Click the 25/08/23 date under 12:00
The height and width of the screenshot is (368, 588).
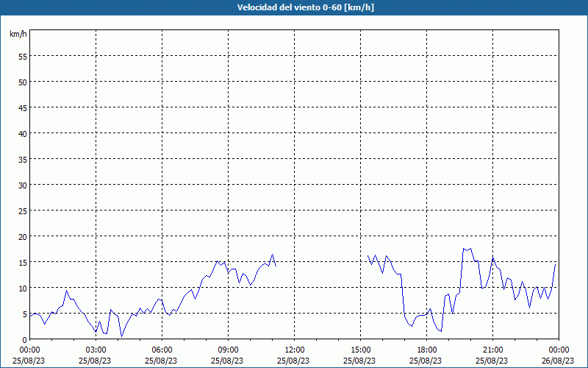[293, 361]
